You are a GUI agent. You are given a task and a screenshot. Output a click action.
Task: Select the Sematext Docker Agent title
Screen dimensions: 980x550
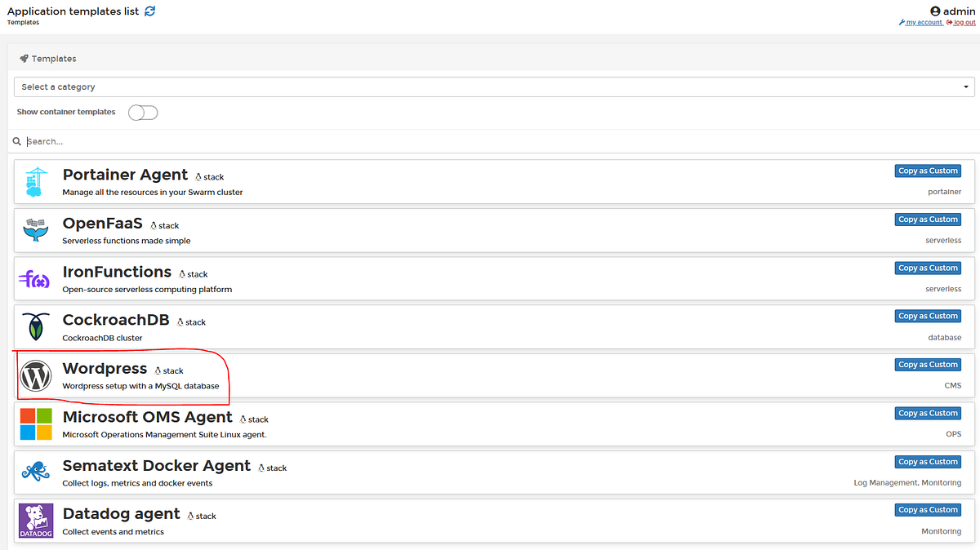[157, 465]
